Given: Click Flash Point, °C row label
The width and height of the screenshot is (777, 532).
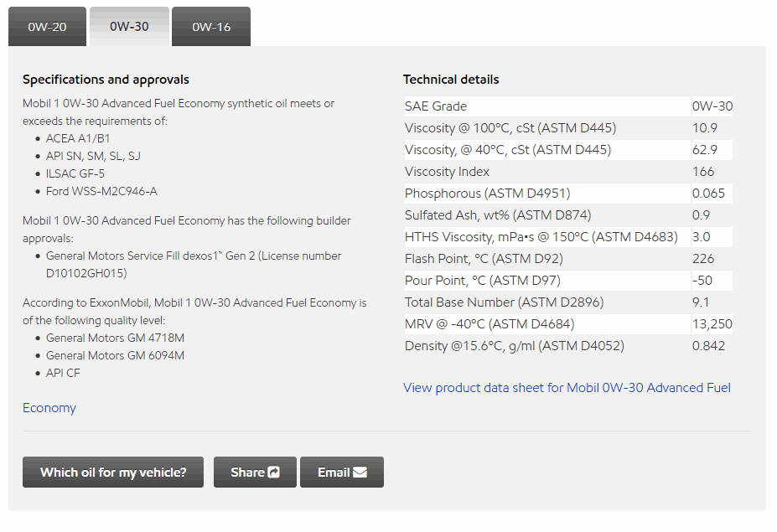Looking at the screenshot, I should (x=484, y=259).
